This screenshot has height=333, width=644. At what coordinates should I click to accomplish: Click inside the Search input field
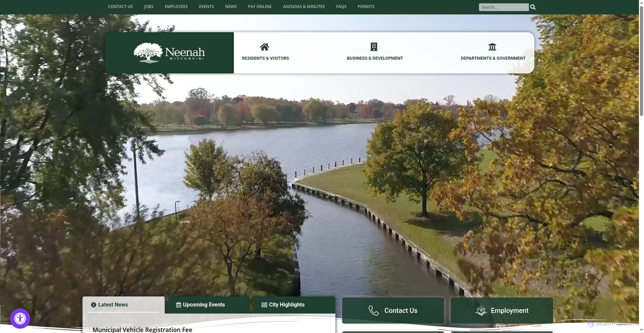[x=503, y=7]
